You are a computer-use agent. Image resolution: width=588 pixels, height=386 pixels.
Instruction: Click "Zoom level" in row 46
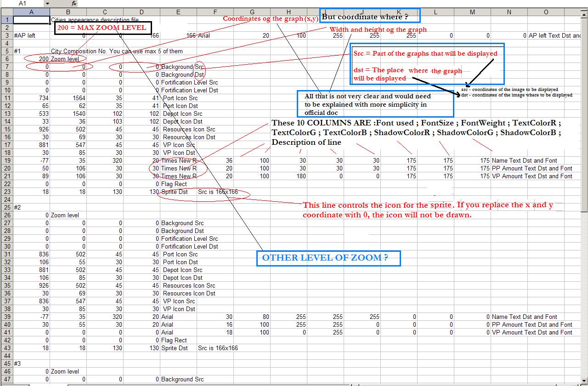click(x=65, y=371)
